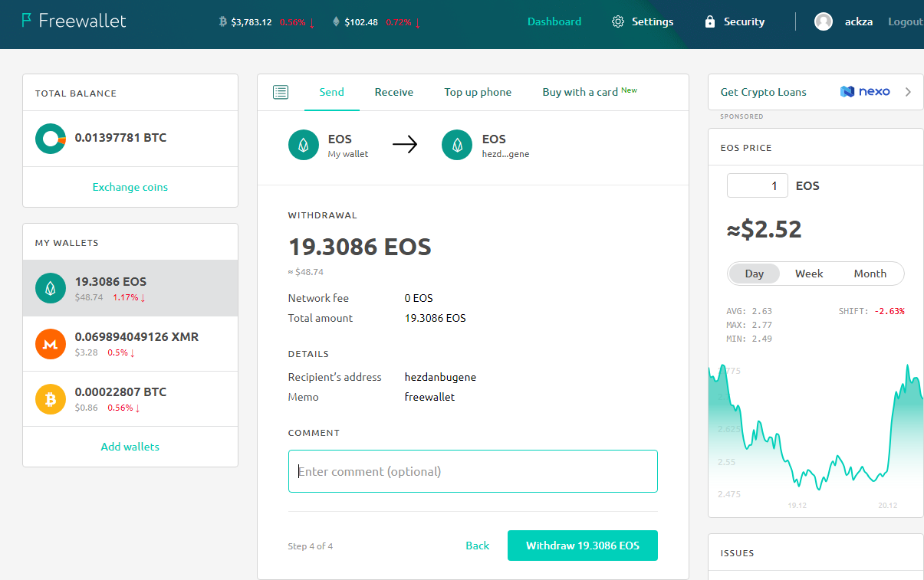
Task: Click the ackza username
Action: tap(860, 21)
